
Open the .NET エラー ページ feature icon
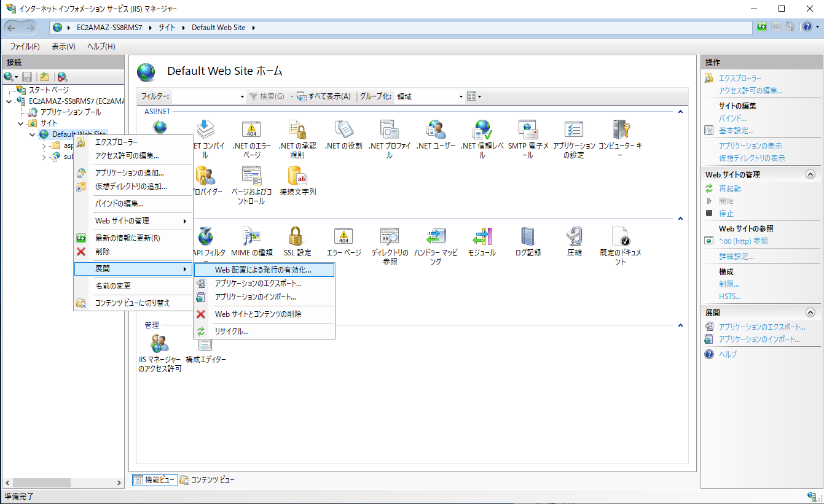[x=251, y=130]
